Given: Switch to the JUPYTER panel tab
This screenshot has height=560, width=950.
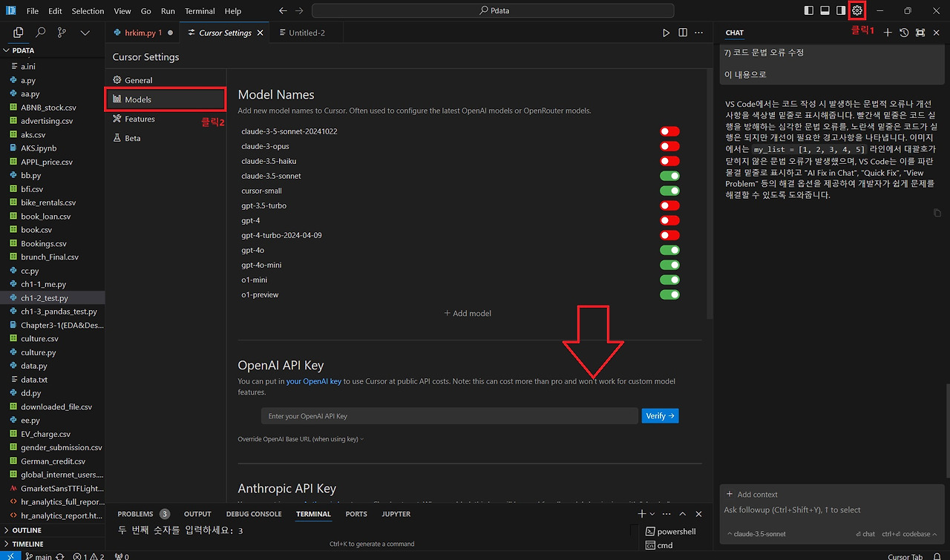Looking at the screenshot, I should click(x=396, y=514).
